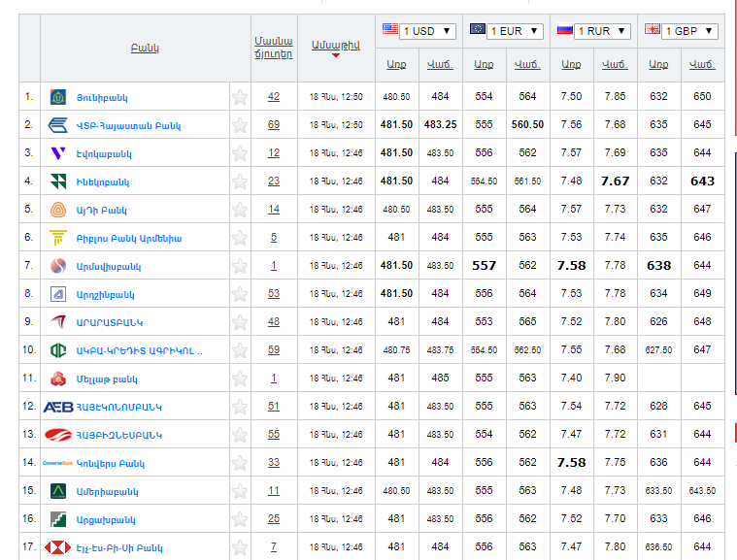Sort by EUR sell rate header
737x560 pixels.
click(527, 65)
